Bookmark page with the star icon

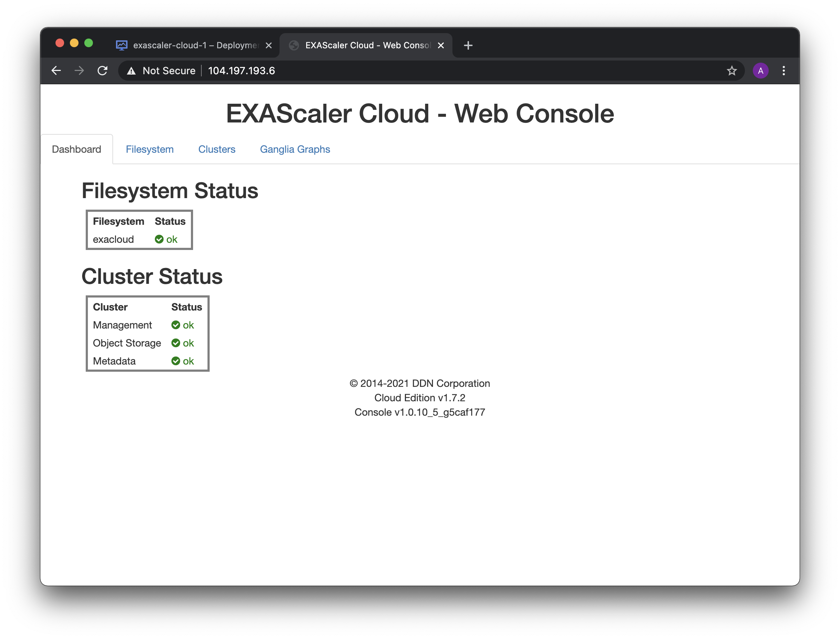point(732,71)
